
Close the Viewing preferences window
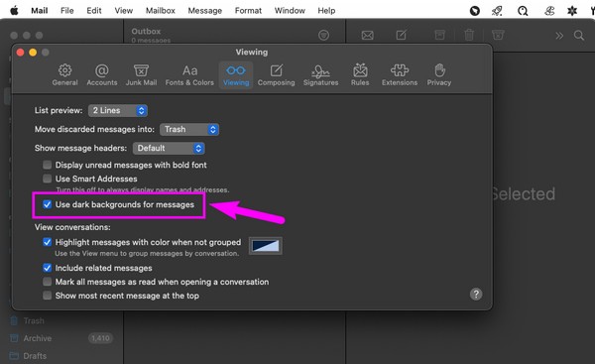click(x=21, y=53)
